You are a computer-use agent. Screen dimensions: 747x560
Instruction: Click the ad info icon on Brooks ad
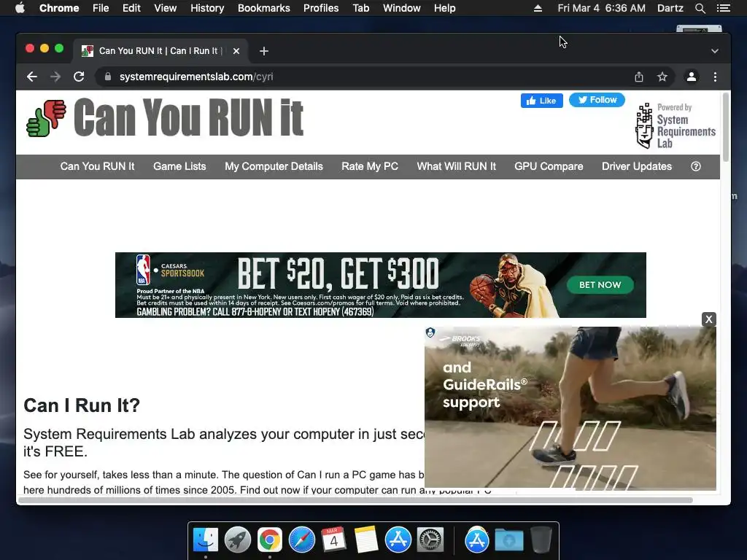coord(430,332)
